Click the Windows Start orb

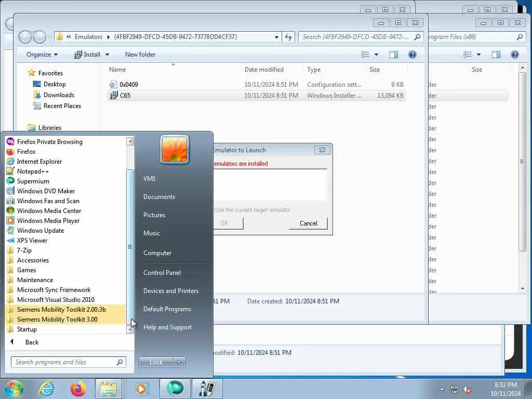click(x=14, y=389)
